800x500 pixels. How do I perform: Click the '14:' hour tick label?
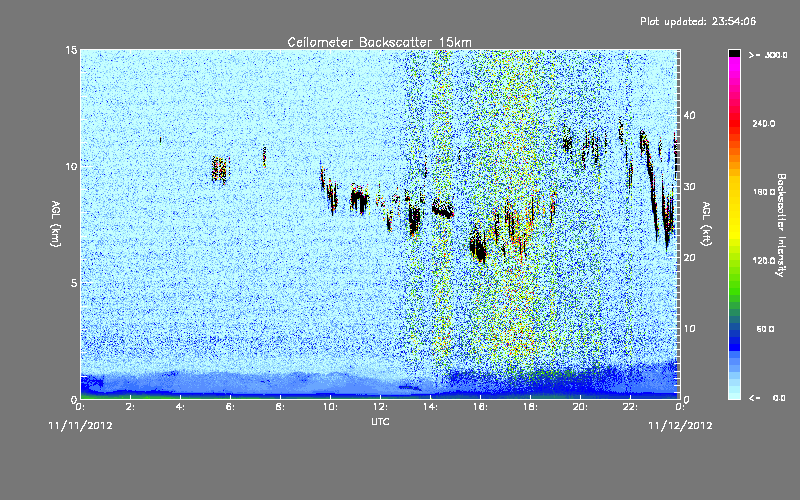click(x=430, y=407)
